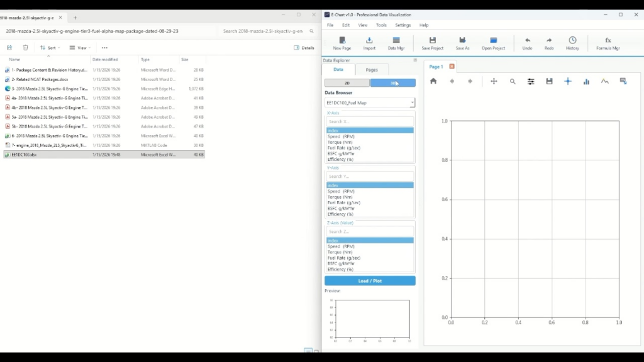Switch the plot mode toggle to 2D
Image resolution: width=644 pixels, height=362 pixels.
tap(347, 83)
